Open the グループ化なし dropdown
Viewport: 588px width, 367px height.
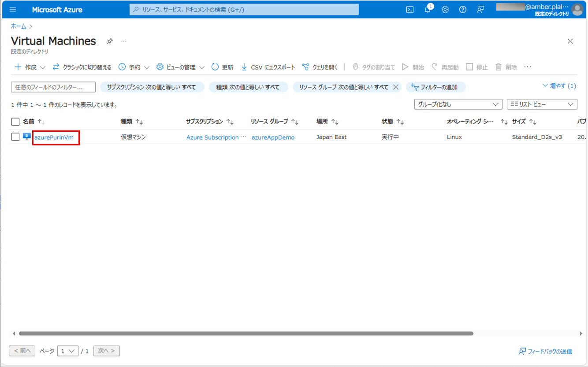tap(458, 104)
